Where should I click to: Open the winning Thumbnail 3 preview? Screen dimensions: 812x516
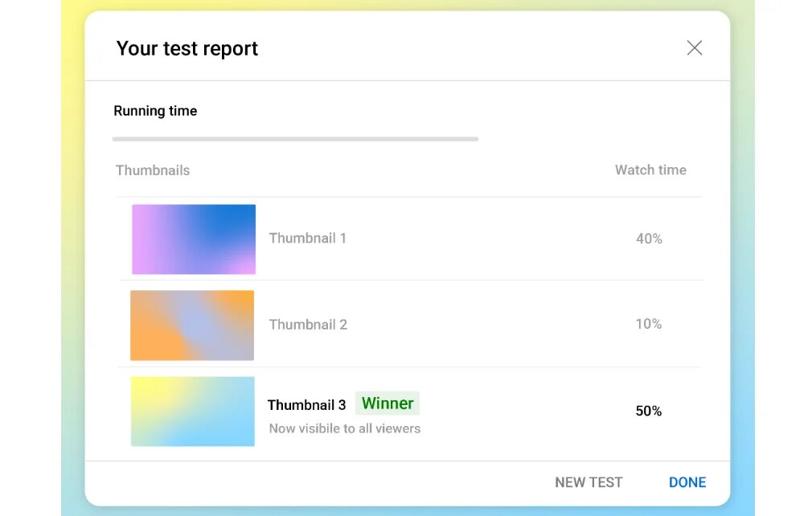click(x=192, y=411)
